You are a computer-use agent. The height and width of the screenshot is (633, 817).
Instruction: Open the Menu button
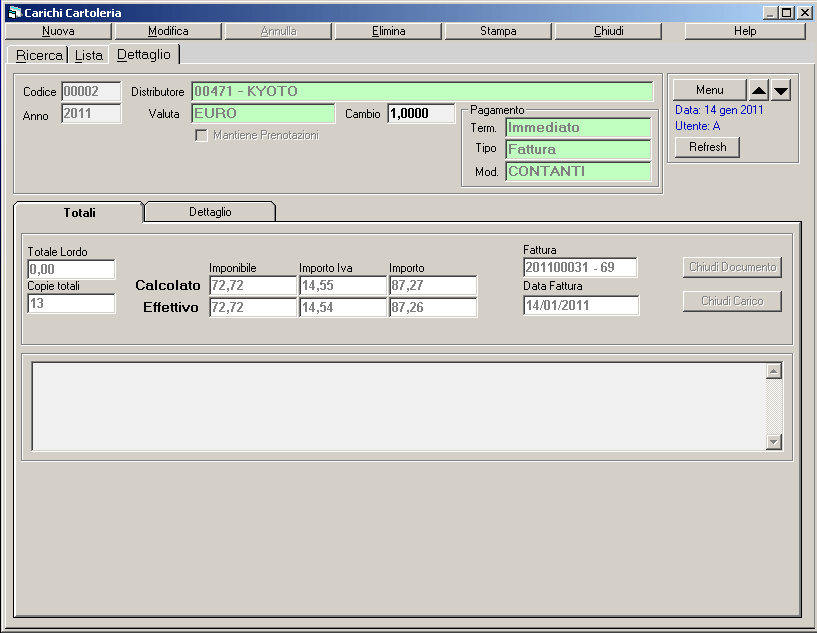pyautogui.click(x=710, y=90)
